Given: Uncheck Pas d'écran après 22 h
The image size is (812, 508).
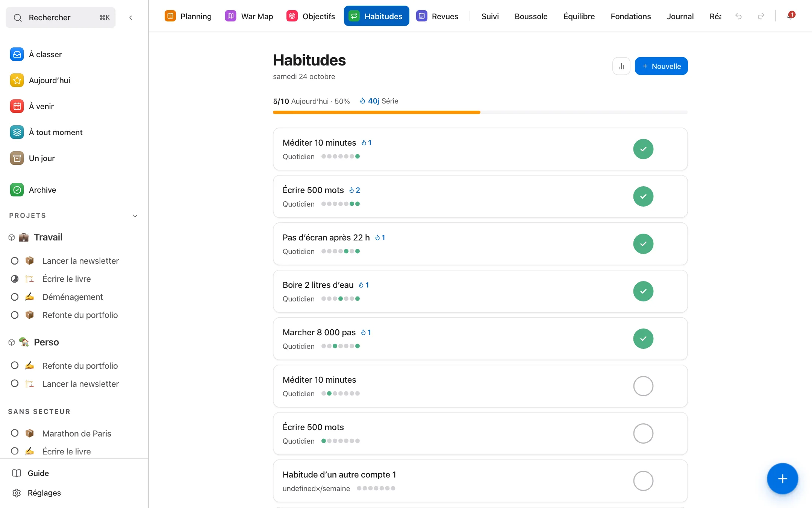Looking at the screenshot, I should point(643,244).
